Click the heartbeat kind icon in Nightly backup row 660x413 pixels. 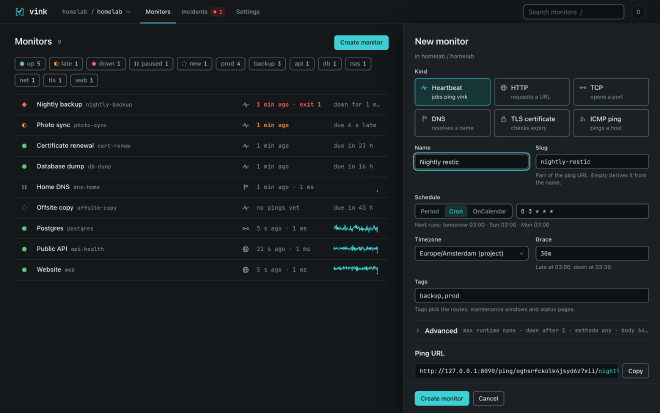click(x=245, y=104)
